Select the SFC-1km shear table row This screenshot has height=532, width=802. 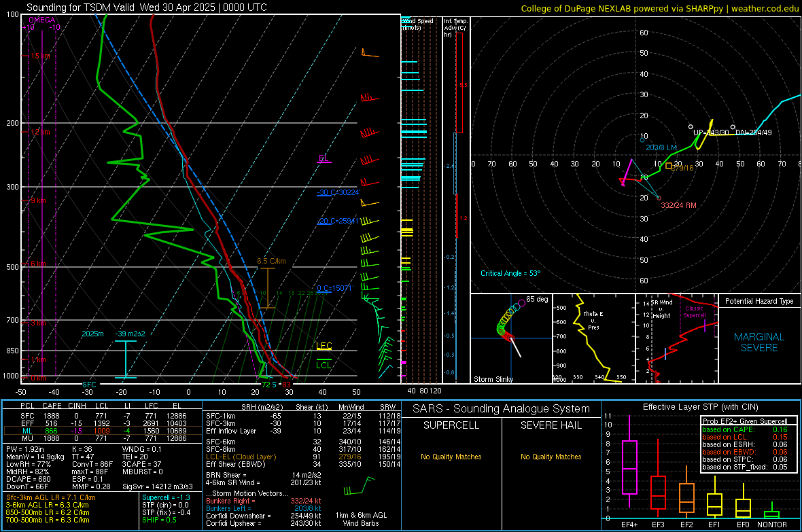pyautogui.click(x=303, y=416)
